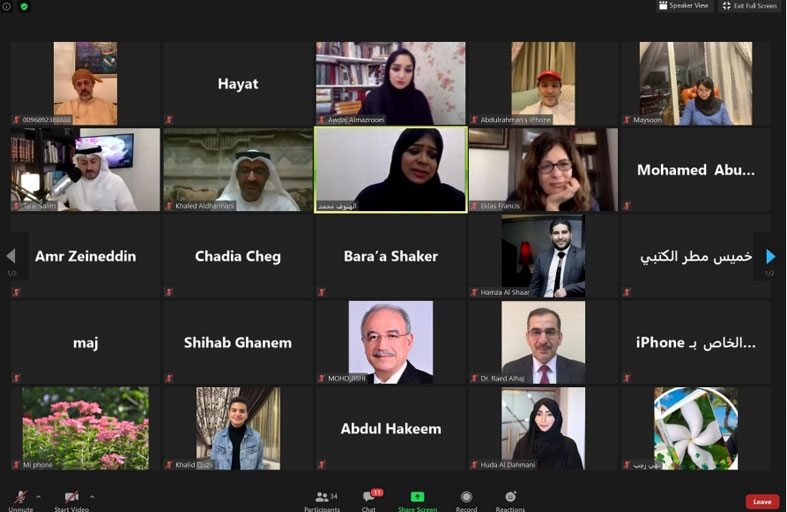Select the Eklas Francis video tile

(543, 170)
